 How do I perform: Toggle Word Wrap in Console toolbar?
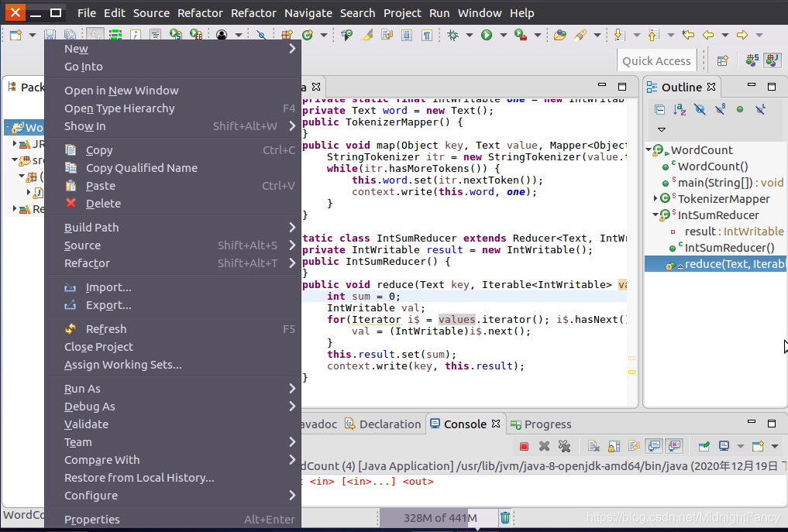[x=634, y=446]
